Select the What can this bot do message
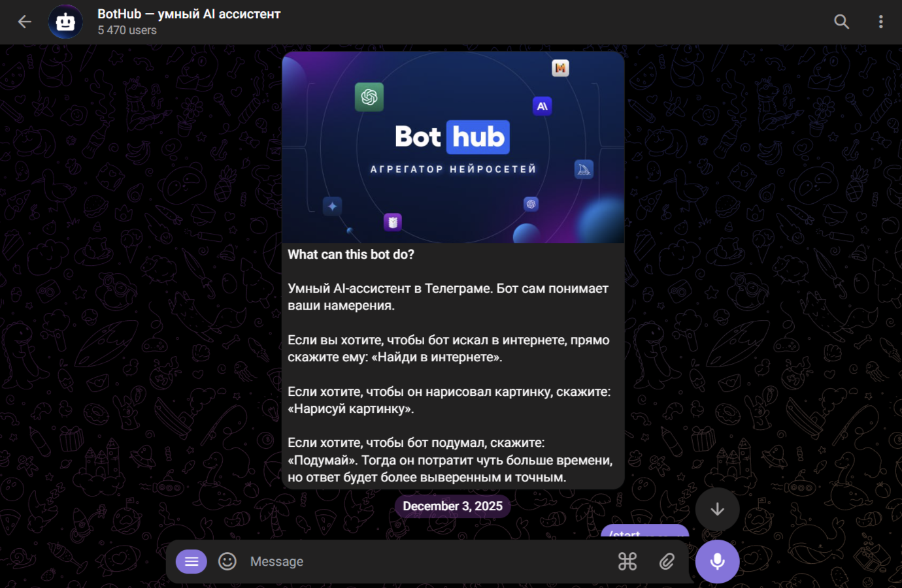The image size is (902, 588). 451,366
